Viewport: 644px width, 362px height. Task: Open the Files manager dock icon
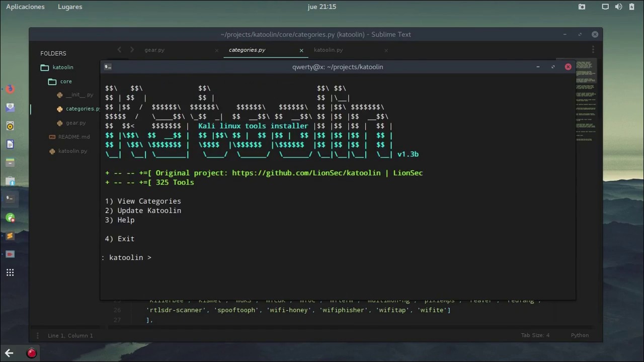(x=10, y=162)
